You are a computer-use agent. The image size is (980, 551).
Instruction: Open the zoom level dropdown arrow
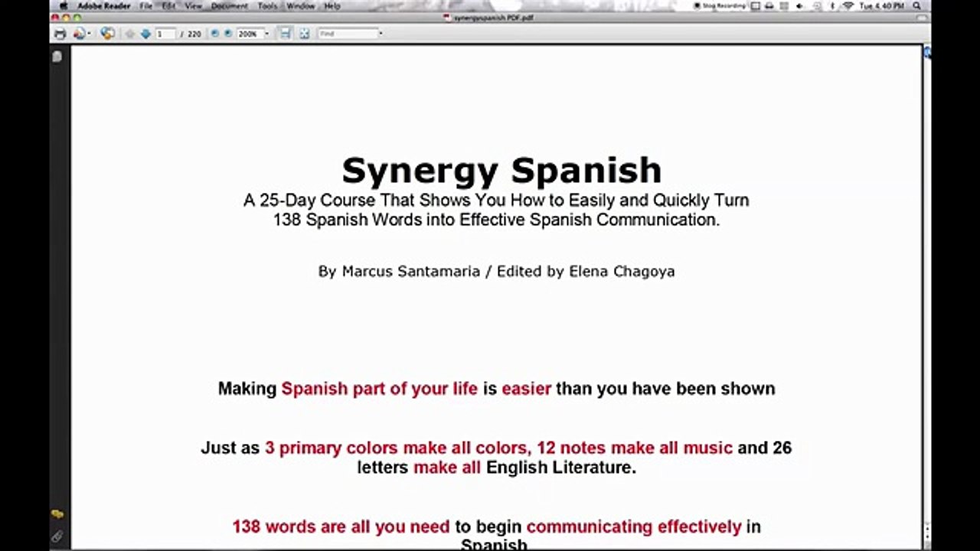[266, 34]
